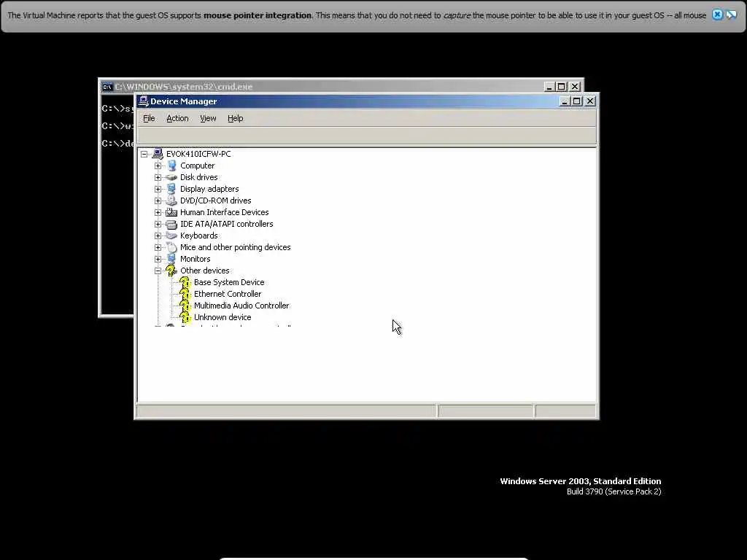747x560 pixels.
Task: Click the Human Interface Devices icon
Action: point(171,212)
